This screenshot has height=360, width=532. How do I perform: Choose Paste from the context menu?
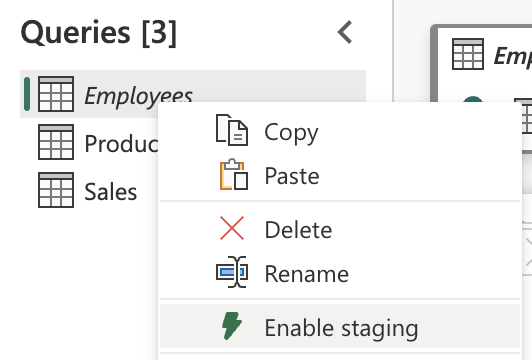pyautogui.click(x=340, y=175)
